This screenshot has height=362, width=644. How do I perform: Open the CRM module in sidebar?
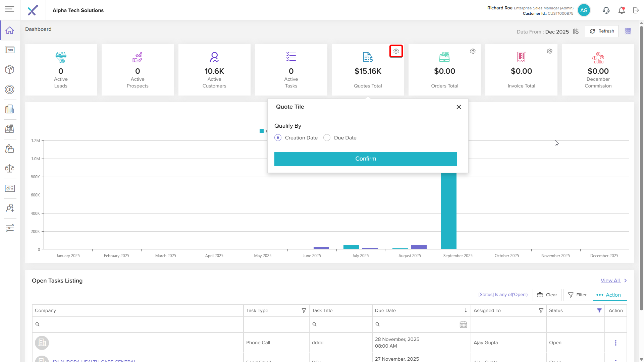(x=10, y=50)
